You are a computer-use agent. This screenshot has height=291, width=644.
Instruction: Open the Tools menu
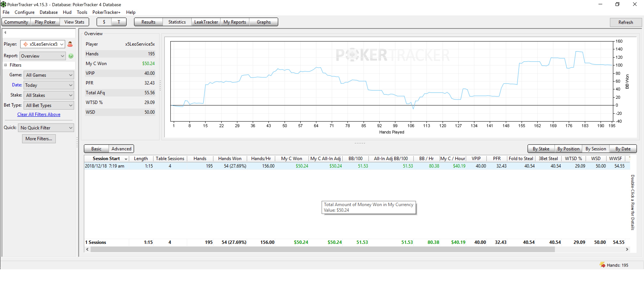82,12
